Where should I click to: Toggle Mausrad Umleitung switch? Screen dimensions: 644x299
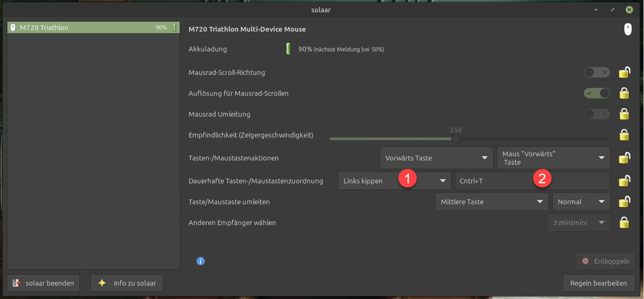597,114
